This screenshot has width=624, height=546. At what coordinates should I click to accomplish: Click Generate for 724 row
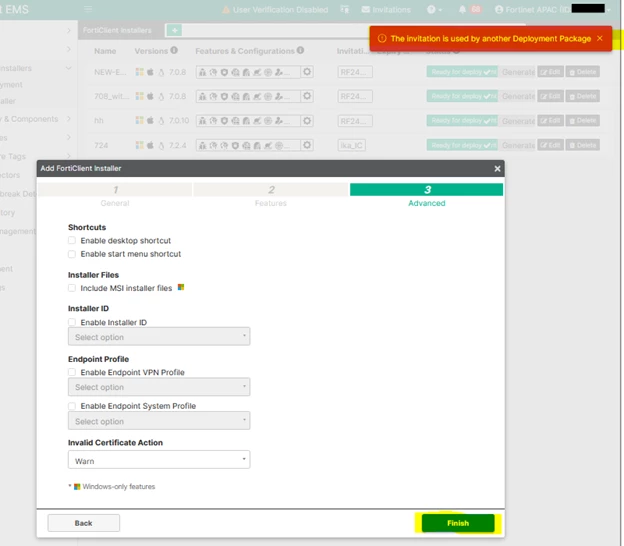pyautogui.click(x=518, y=145)
